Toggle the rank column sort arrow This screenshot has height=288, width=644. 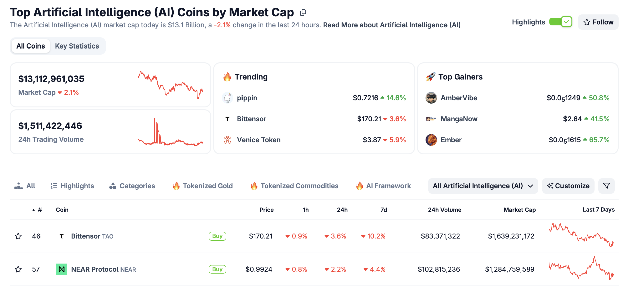33,209
